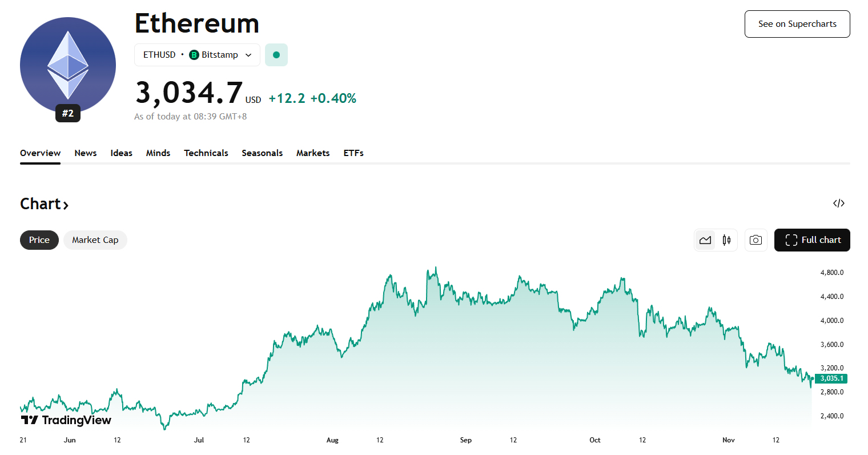The width and height of the screenshot is (868, 455).
Task: Click the Bitstamp exchange icon
Action: (x=194, y=55)
